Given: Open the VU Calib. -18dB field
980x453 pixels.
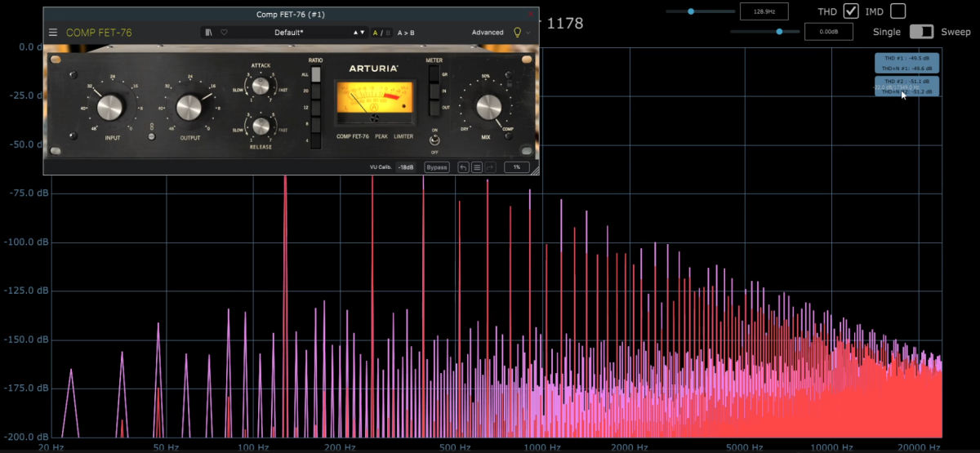Looking at the screenshot, I should pyautogui.click(x=405, y=167).
